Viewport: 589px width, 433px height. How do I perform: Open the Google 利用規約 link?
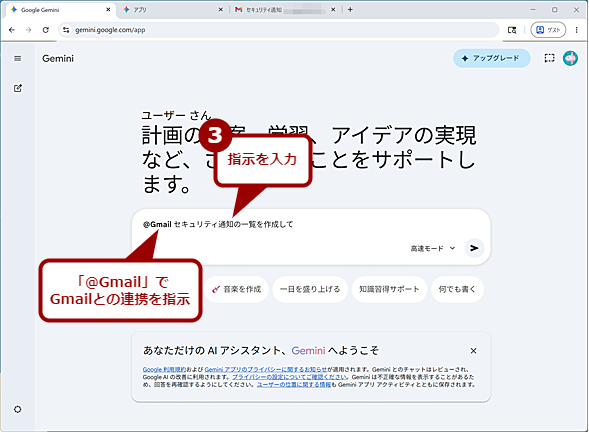164,370
